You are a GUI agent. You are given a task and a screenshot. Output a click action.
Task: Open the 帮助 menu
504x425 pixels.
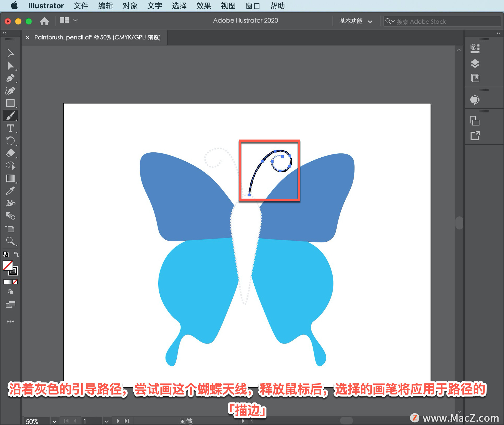[277, 6]
